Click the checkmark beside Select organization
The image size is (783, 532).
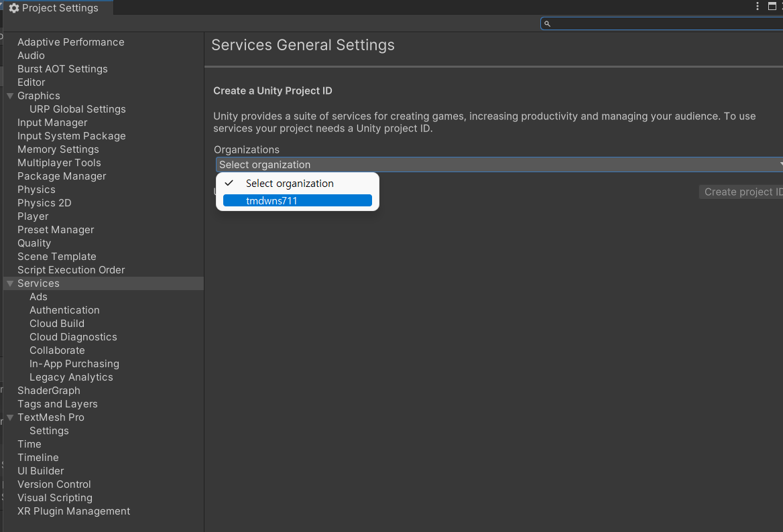[229, 183]
